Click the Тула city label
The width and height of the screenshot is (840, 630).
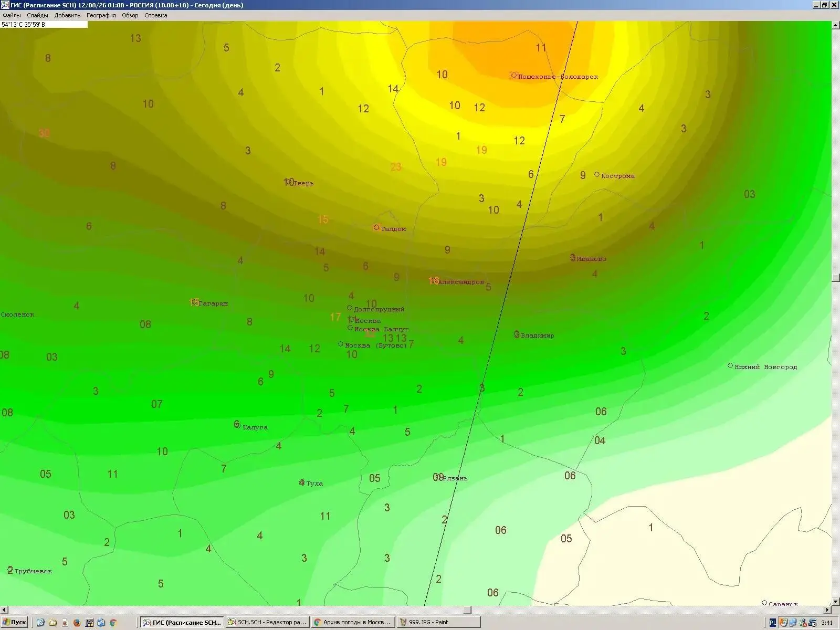[314, 484]
